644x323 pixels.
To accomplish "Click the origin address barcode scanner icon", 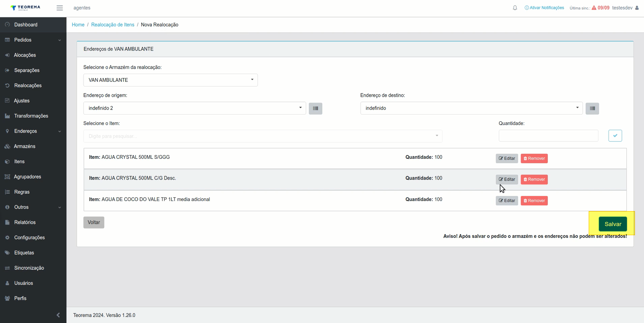I will pos(315,108).
